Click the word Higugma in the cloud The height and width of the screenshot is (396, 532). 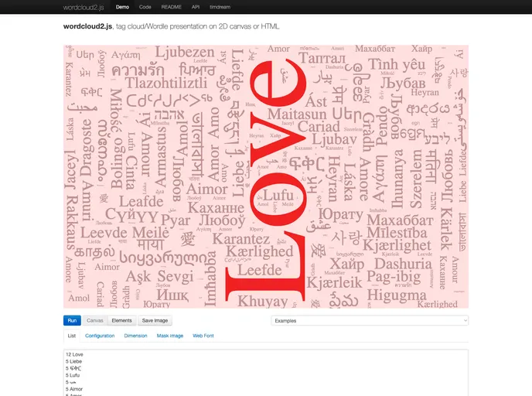[x=397, y=295]
